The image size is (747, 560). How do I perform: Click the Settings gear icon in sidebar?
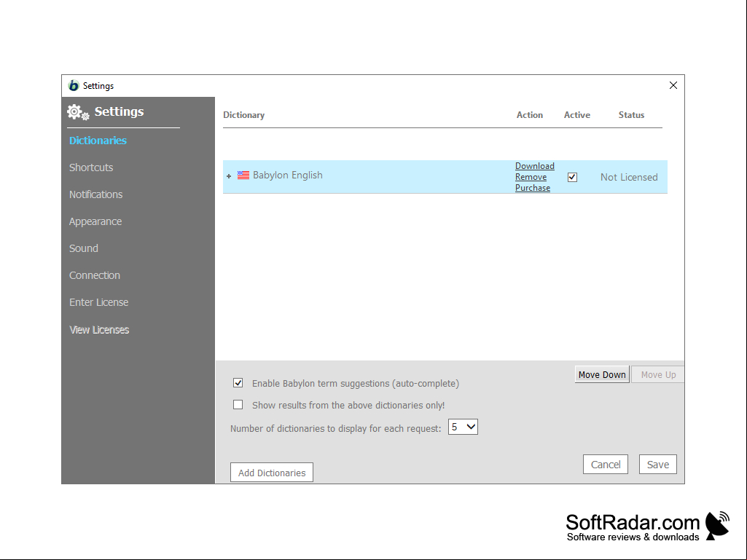pos(78,112)
